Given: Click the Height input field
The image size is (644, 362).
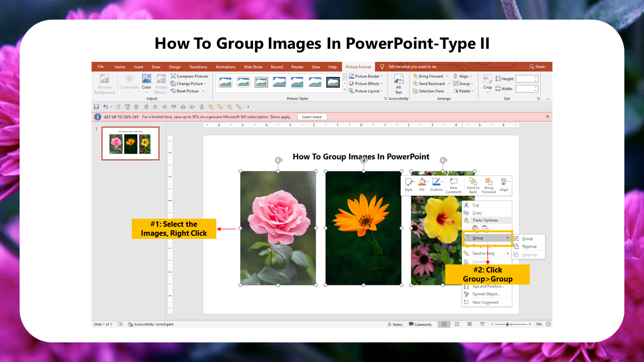Looking at the screenshot, I should 526,79.
